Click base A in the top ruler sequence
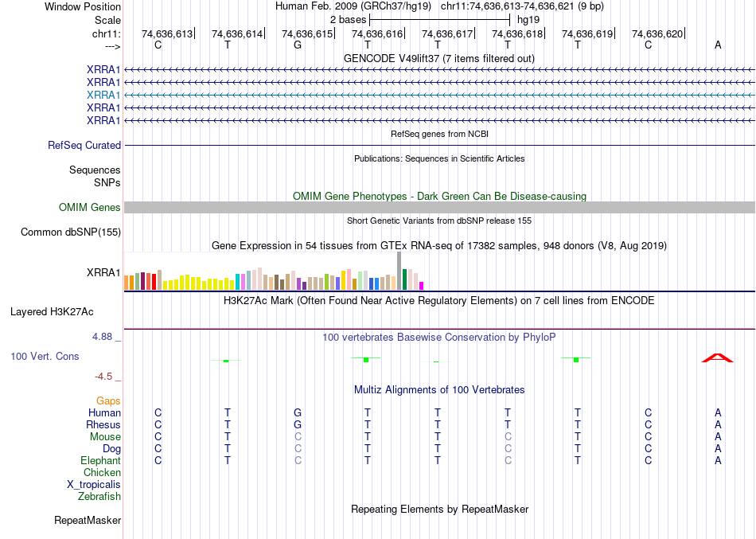The image size is (756, 539). click(x=718, y=45)
